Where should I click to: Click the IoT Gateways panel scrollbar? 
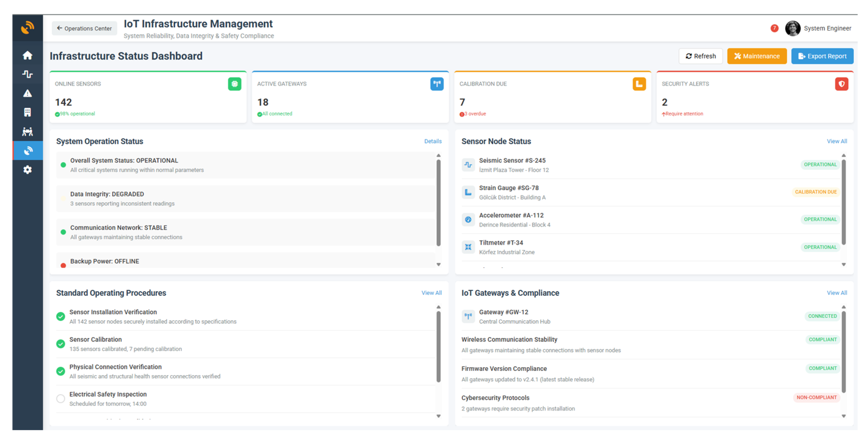tap(843, 352)
